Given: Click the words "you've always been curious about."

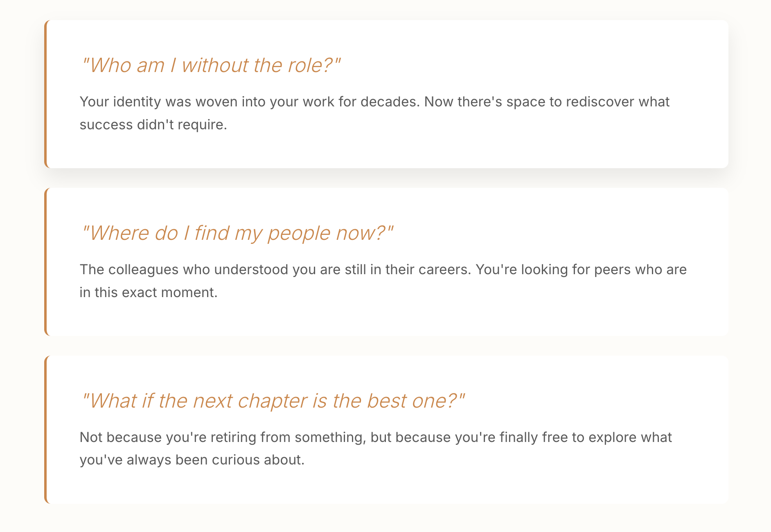Looking at the screenshot, I should [192, 460].
